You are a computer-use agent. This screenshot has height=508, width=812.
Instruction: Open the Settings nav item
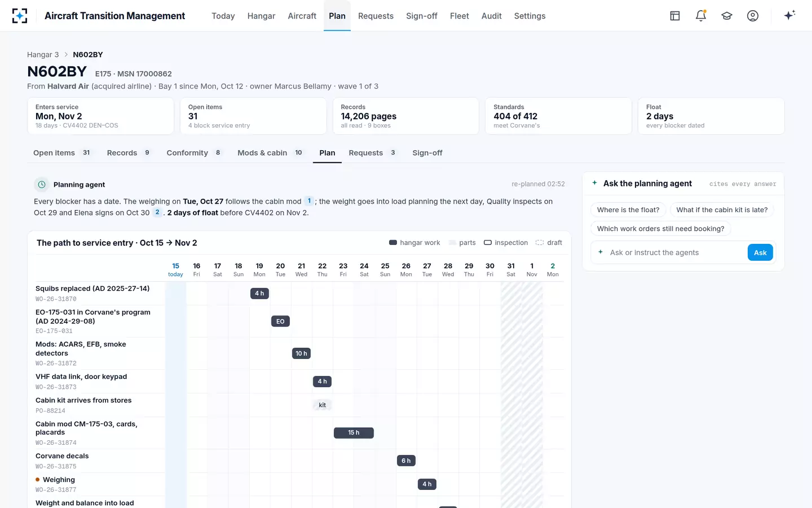click(529, 16)
